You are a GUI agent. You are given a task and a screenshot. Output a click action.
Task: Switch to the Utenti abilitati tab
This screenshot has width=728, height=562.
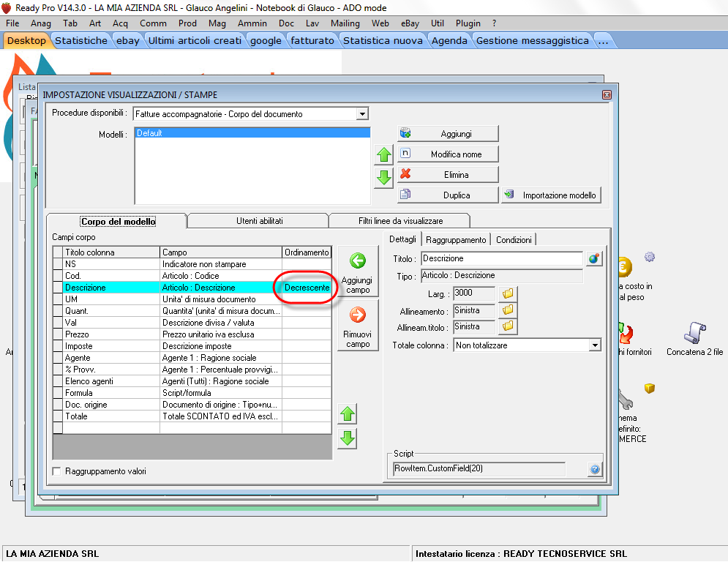pyautogui.click(x=259, y=221)
